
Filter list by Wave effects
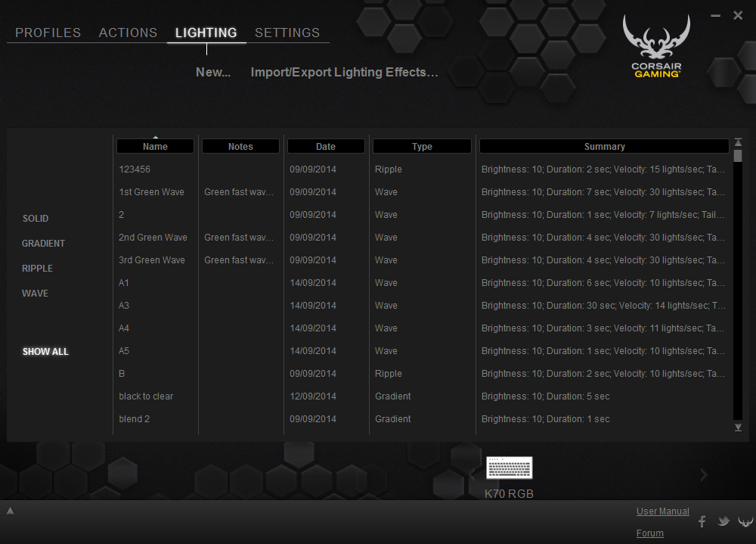[x=35, y=294]
